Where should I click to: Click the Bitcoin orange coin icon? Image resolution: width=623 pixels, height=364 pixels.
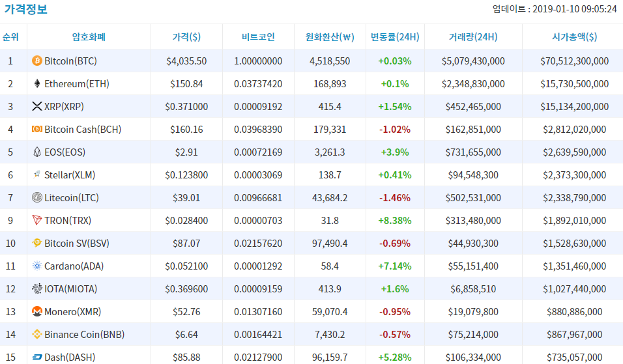[37, 61]
